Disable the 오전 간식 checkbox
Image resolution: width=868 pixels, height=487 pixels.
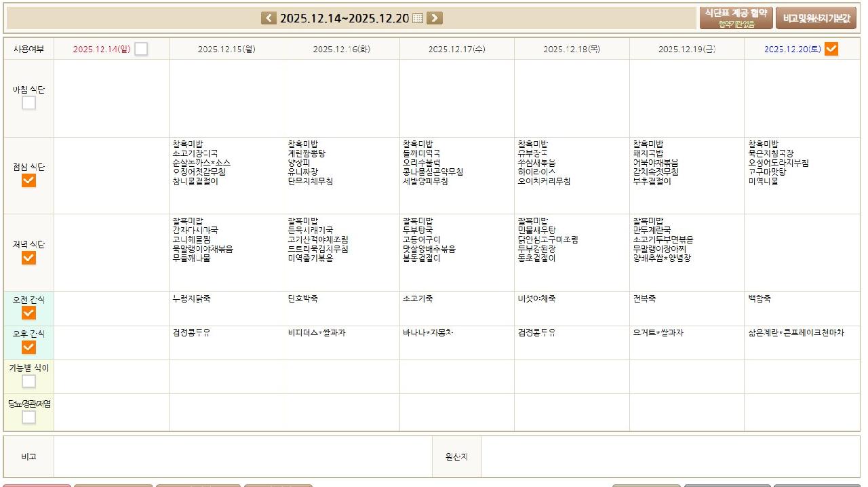point(28,313)
